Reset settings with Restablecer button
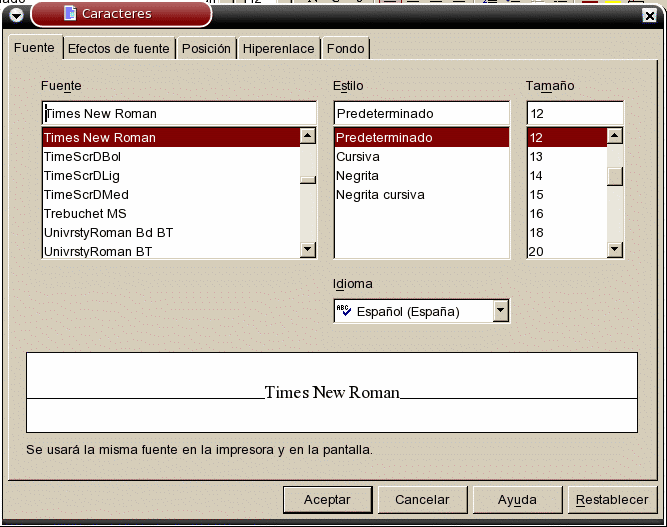 [612, 499]
